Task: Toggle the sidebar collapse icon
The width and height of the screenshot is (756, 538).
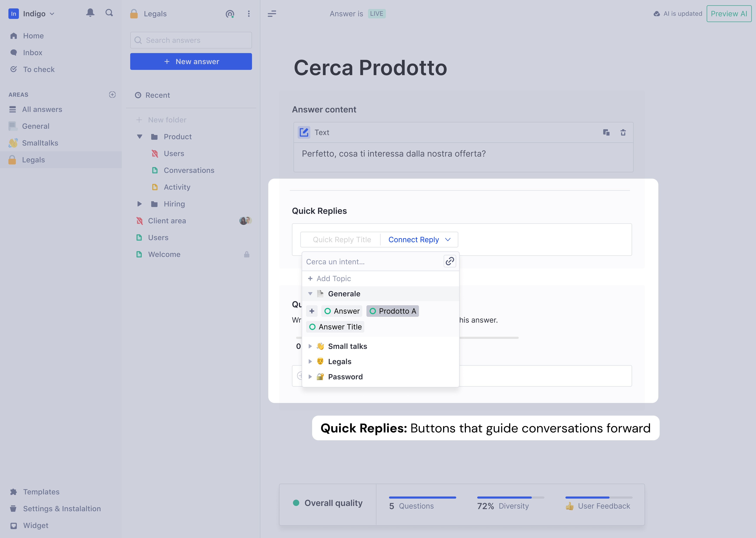Action: (x=272, y=14)
